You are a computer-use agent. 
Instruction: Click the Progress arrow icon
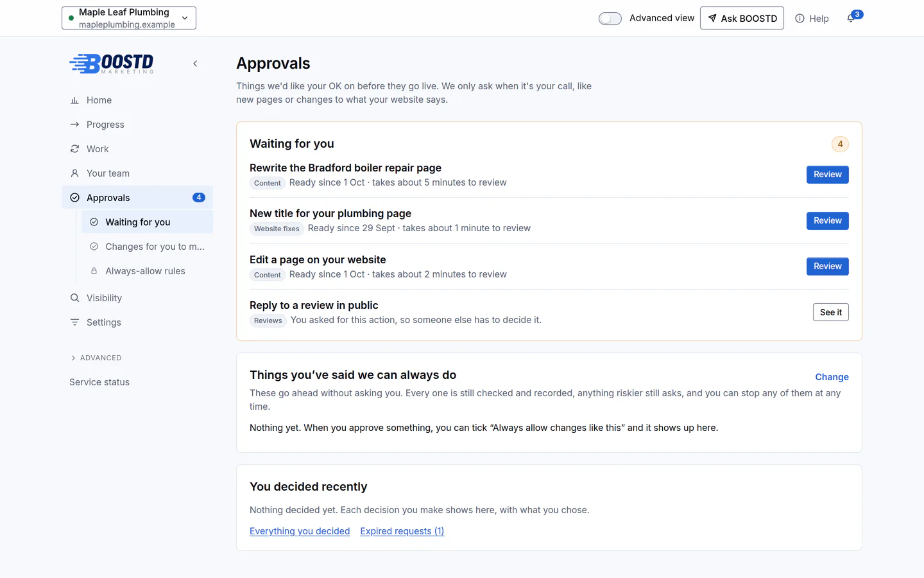point(74,125)
